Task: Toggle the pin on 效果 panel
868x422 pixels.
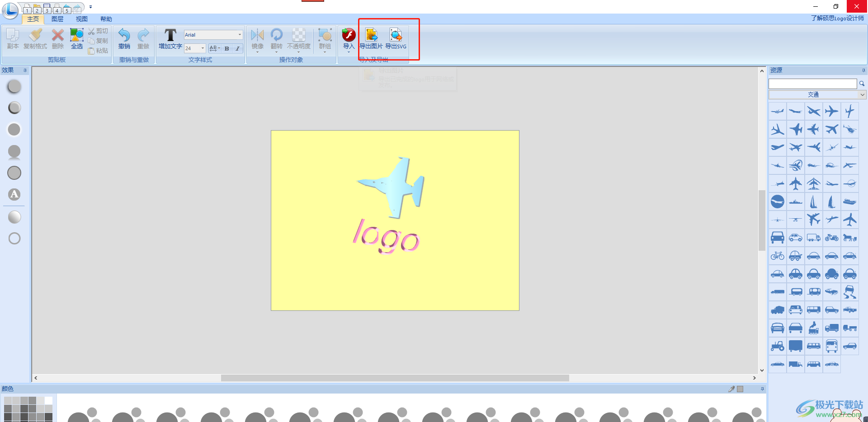Action: click(25, 70)
